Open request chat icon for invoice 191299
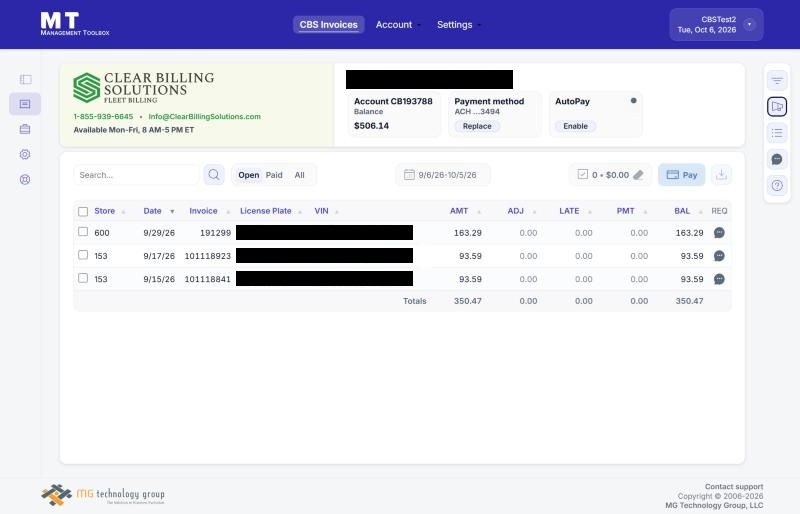 coord(719,233)
